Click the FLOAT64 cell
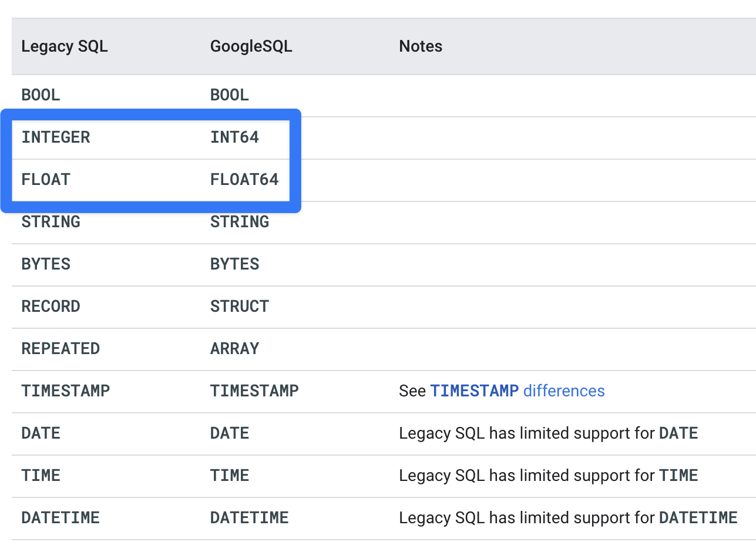This screenshot has height=552, width=756. (244, 180)
